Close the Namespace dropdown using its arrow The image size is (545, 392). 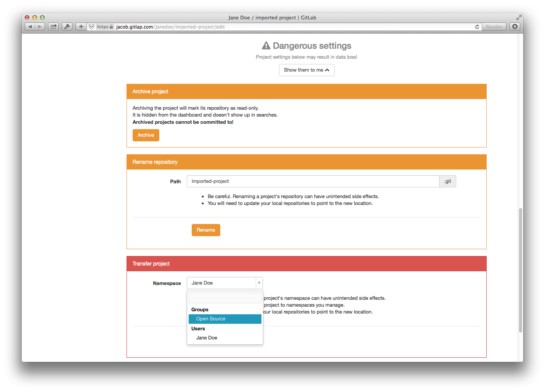click(x=259, y=283)
